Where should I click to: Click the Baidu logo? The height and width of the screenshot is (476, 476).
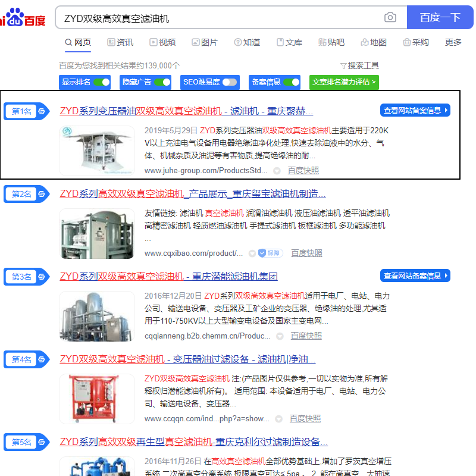[x=23, y=17]
